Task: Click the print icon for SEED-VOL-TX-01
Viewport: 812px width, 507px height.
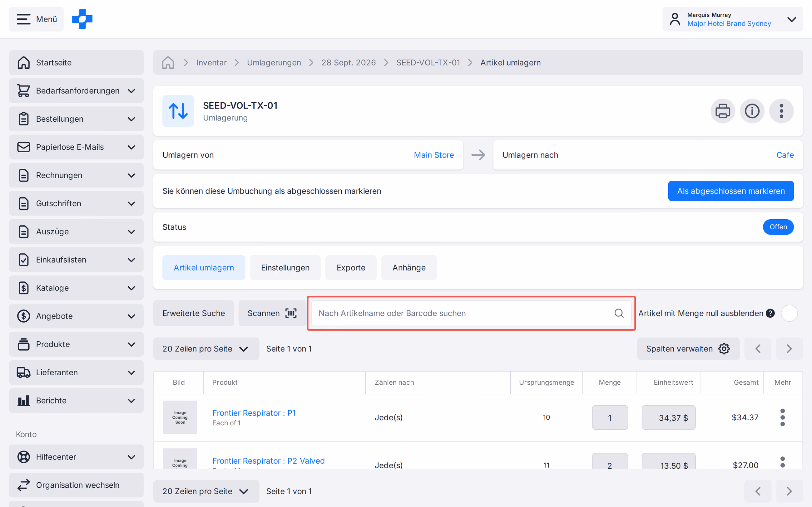Action: [722, 111]
